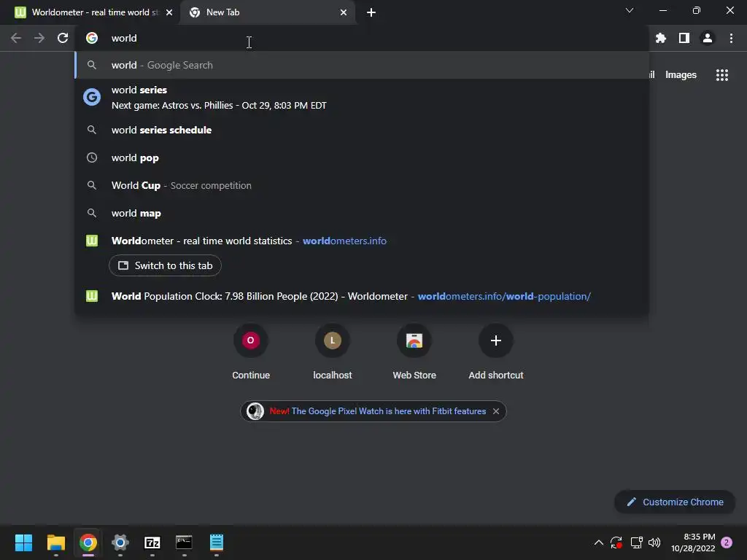Click the network display tray icon
Viewport: 747px width, 560px height.
pyautogui.click(x=636, y=542)
